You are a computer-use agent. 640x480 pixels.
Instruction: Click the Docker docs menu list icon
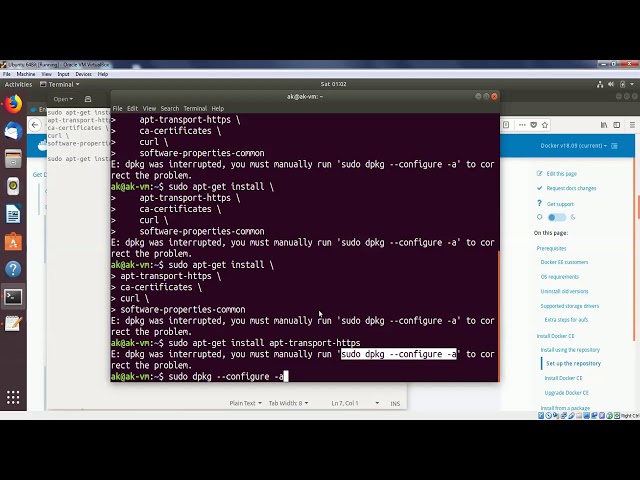[614, 146]
